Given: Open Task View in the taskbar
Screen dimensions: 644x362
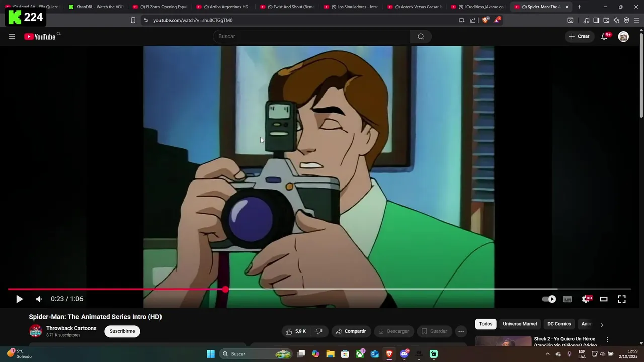Looking at the screenshot, I should [x=301, y=354].
